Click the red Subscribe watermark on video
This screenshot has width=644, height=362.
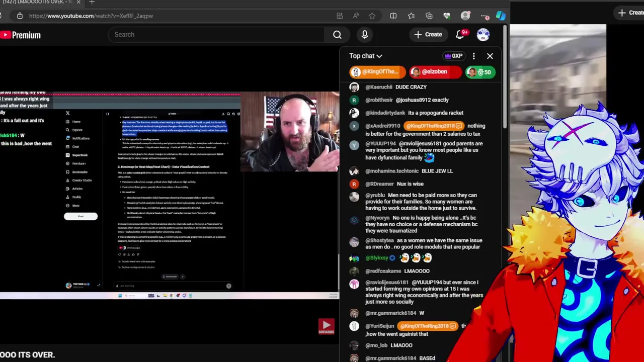pos(326,327)
